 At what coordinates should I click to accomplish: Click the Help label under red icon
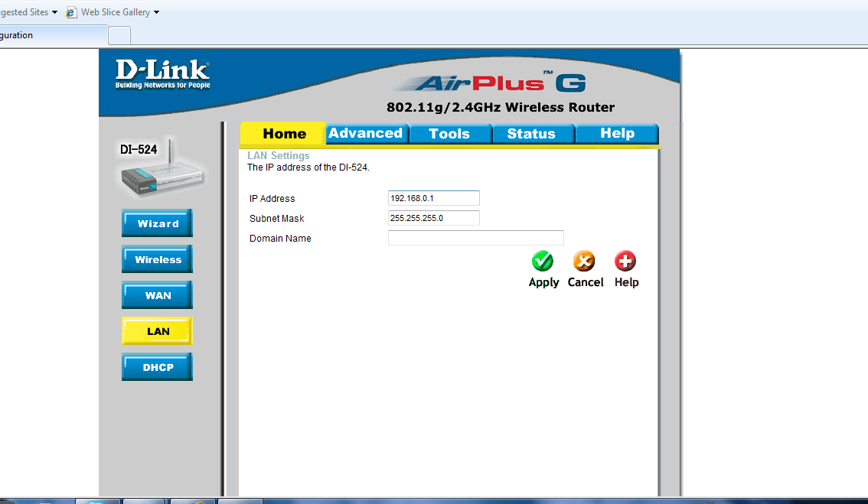[x=626, y=282]
